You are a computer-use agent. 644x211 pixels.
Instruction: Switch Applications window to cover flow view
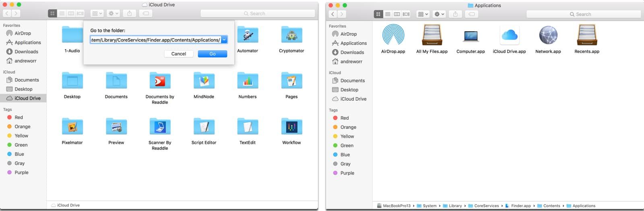point(406,14)
